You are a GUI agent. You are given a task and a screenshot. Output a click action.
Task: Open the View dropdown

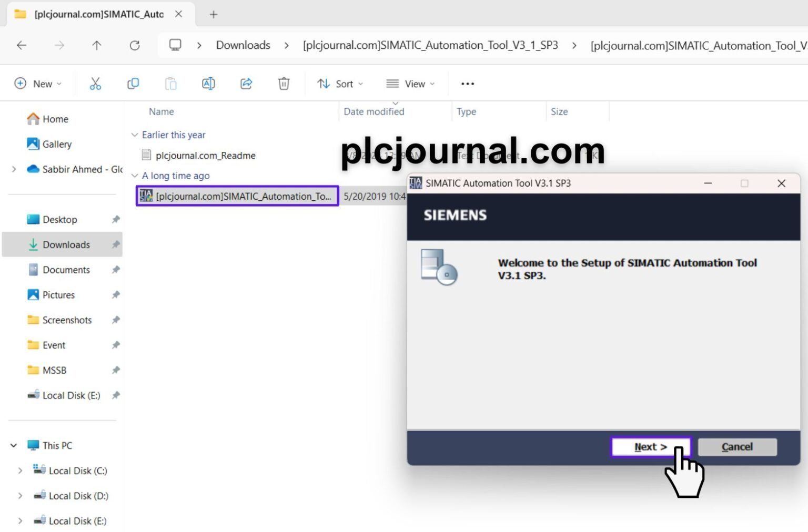(x=410, y=84)
